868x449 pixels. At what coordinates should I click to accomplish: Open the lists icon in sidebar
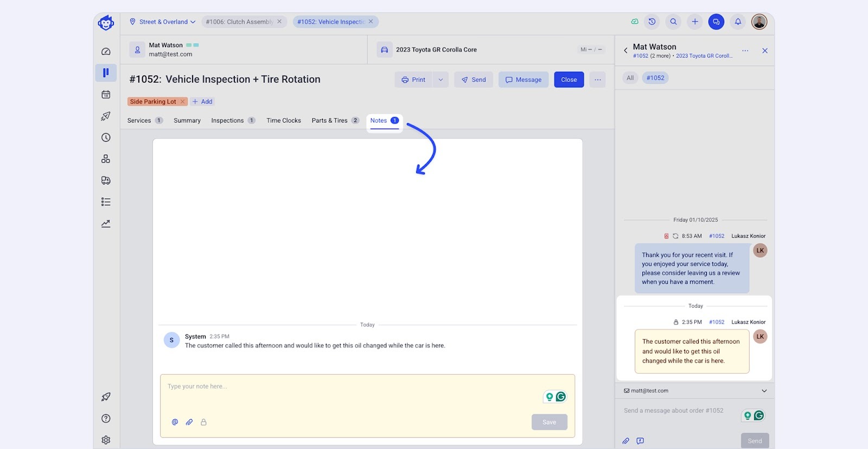pyautogui.click(x=106, y=202)
